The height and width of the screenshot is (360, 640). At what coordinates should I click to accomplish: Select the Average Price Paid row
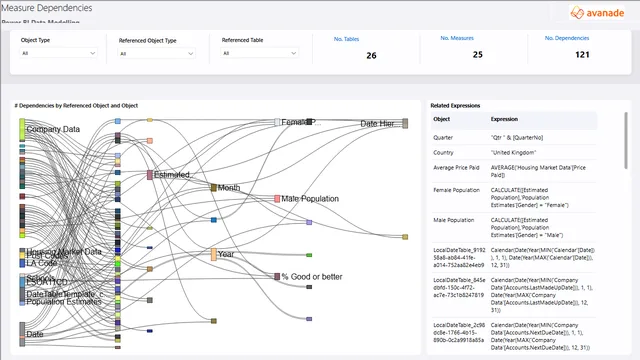[x=514, y=171]
